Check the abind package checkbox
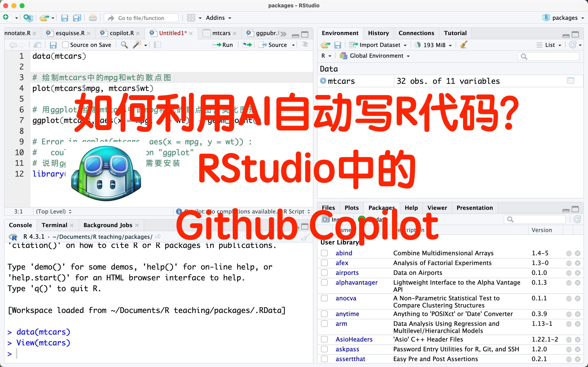This screenshot has height=367, width=588. 324,253
